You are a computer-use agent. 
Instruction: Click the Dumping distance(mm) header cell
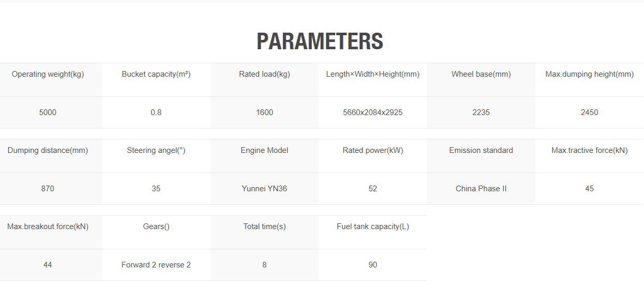point(48,156)
